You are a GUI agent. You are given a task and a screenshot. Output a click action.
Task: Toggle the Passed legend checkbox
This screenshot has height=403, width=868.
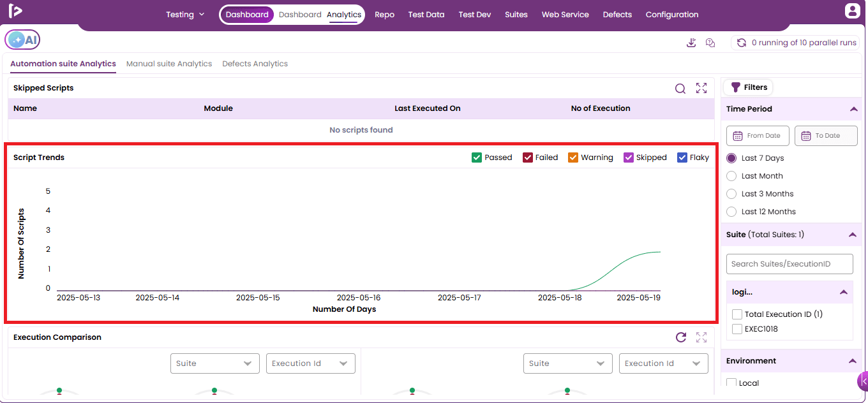point(477,158)
